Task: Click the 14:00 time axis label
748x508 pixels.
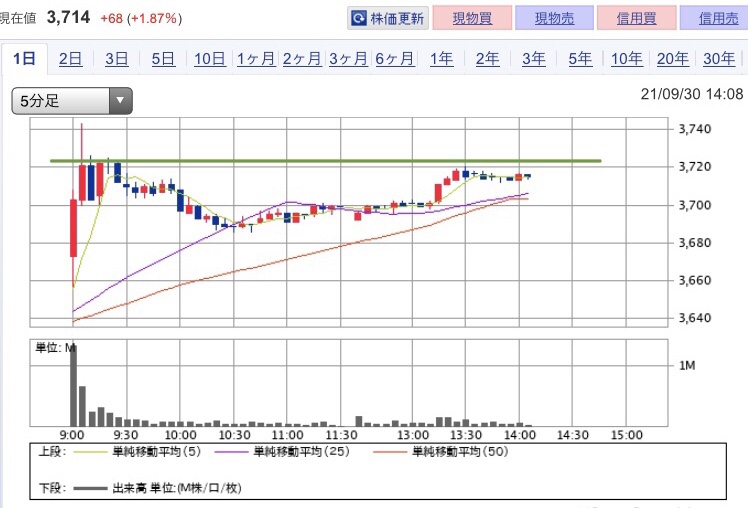Action: [x=520, y=435]
